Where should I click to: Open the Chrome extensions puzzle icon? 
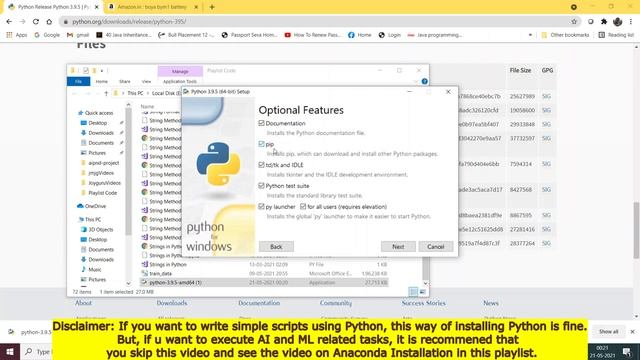click(604, 22)
